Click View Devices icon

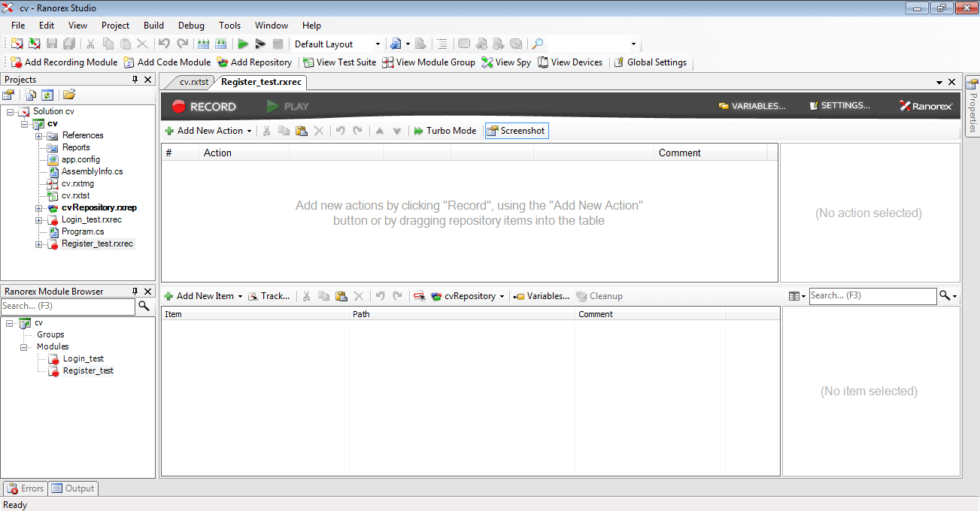point(544,62)
